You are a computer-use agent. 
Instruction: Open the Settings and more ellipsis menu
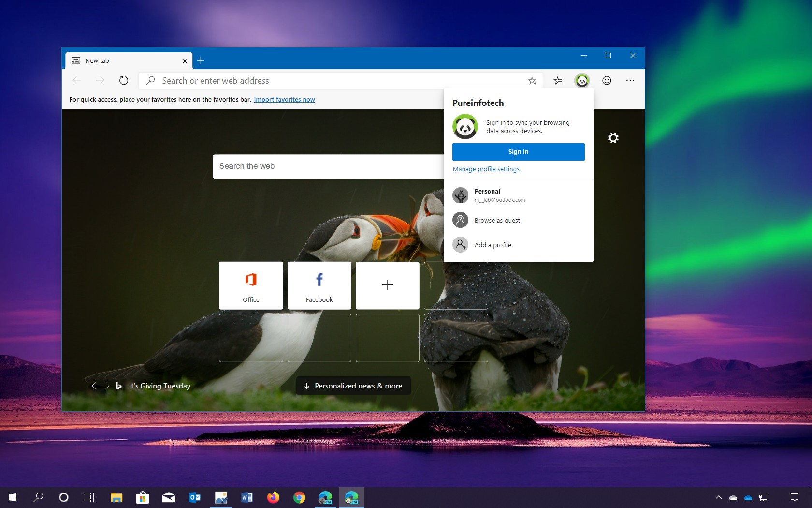pos(630,81)
